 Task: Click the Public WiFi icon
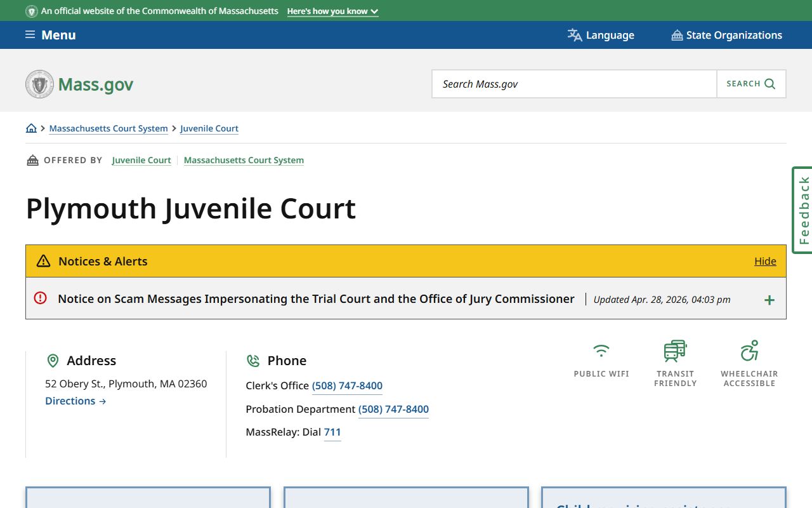coord(601,351)
